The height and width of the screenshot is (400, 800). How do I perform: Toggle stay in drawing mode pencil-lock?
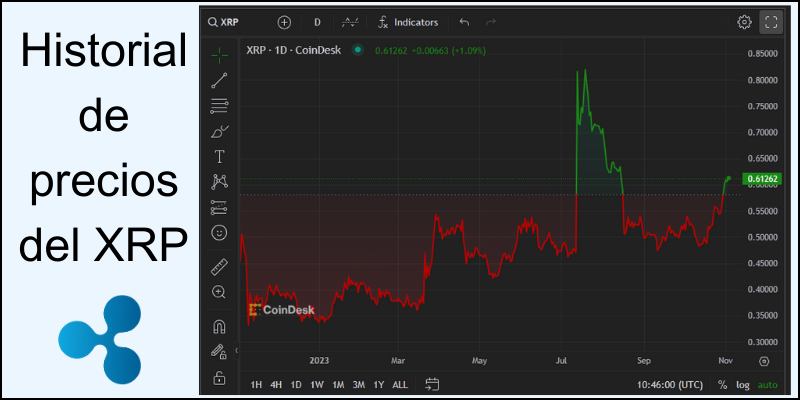click(219, 352)
